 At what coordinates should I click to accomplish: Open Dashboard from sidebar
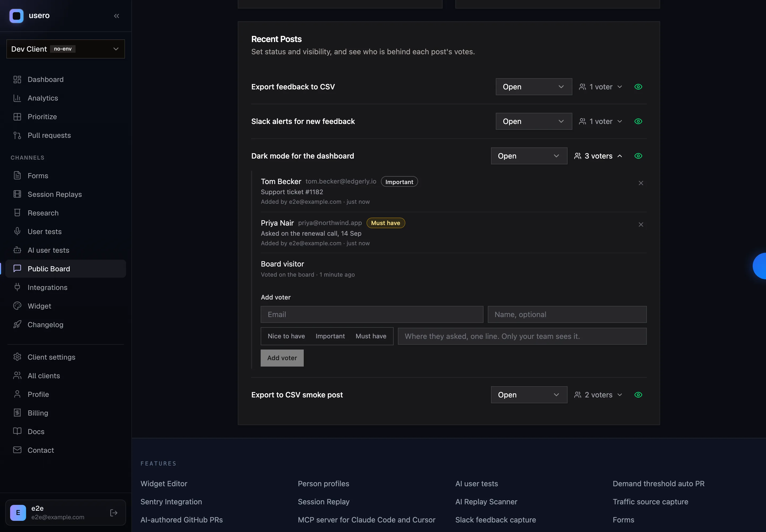coord(66,79)
